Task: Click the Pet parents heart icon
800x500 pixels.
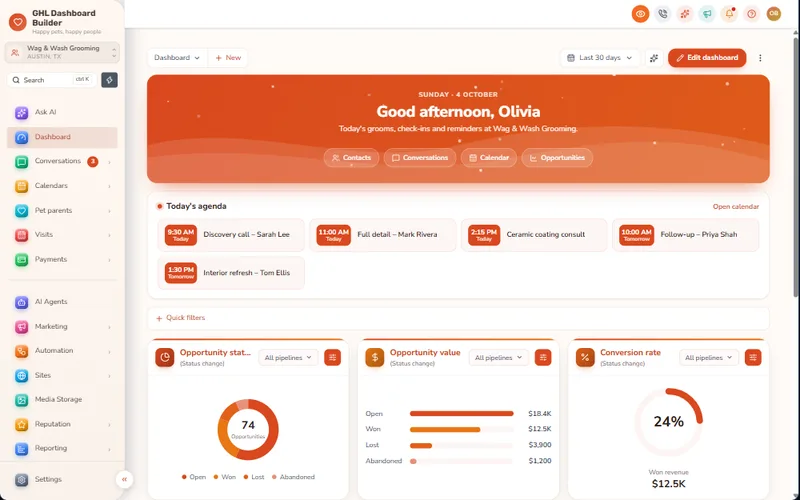Action: (21, 211)
